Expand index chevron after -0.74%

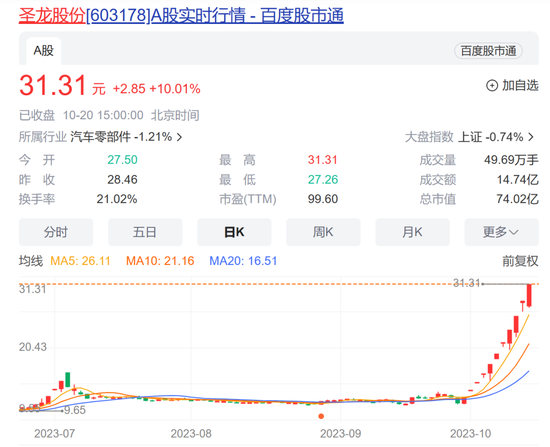click(531, 137)
